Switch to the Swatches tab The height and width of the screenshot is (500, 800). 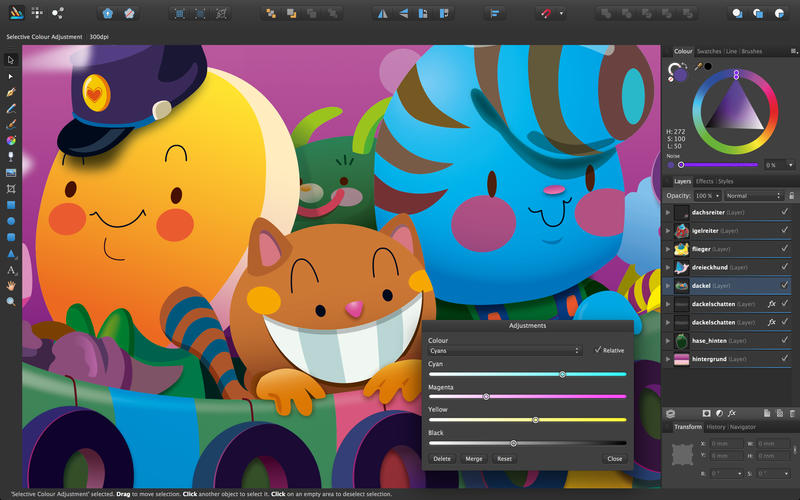tap(708, 51)
